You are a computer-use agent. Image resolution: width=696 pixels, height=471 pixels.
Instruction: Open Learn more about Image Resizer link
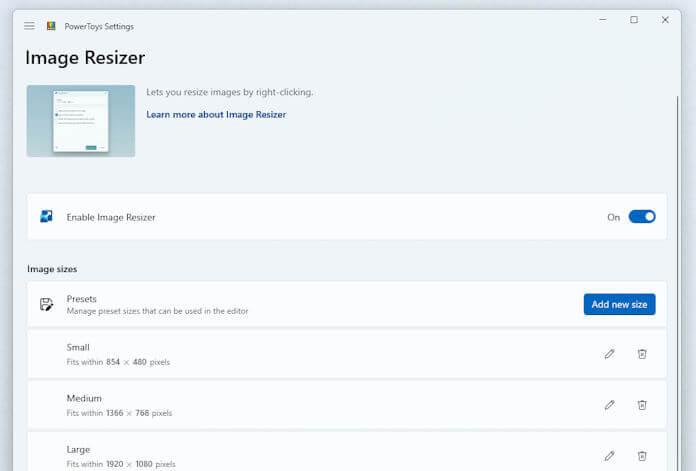pyautogui.click(x=216, y=115)
